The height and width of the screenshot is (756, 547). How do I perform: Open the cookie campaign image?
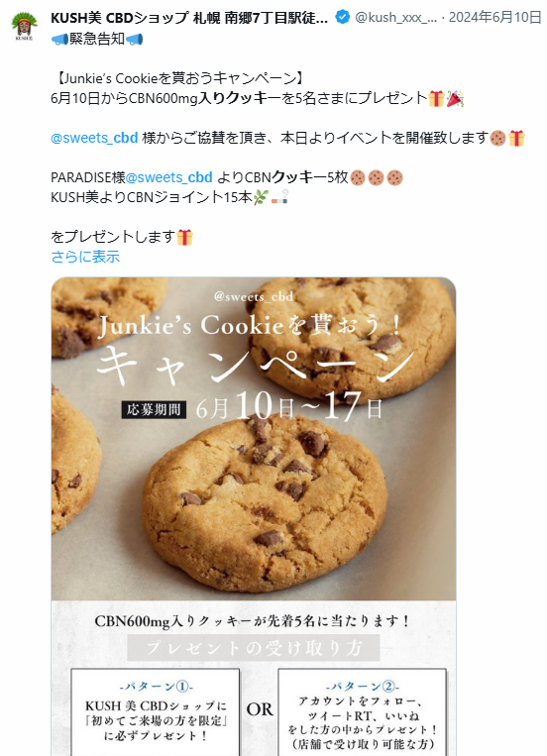254,516
